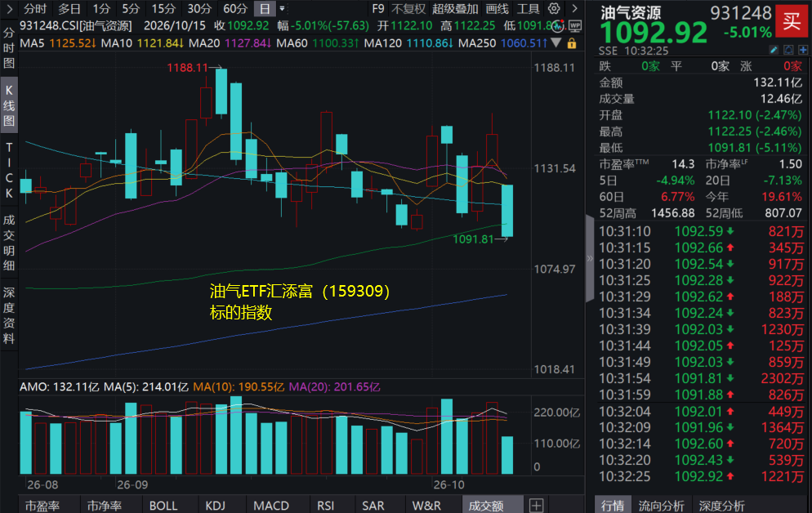Switch to 1分 one-minute period
This screenshot has width=812, height=513.
[101, 9]
